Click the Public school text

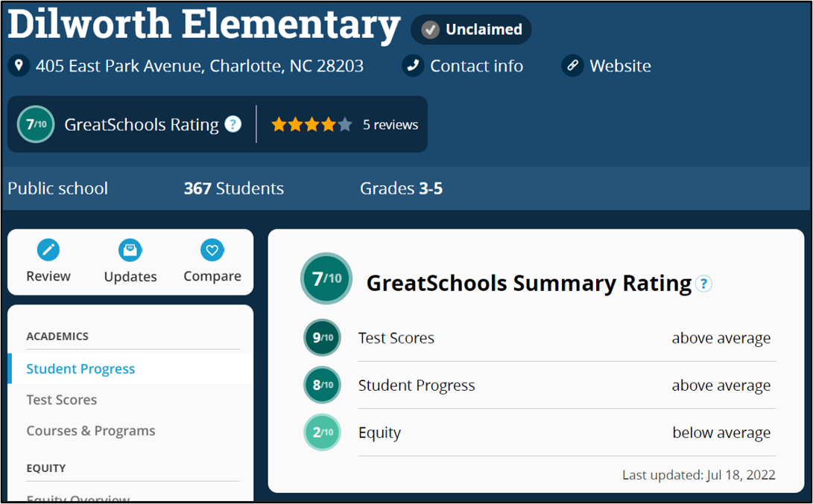pos(57,188)
